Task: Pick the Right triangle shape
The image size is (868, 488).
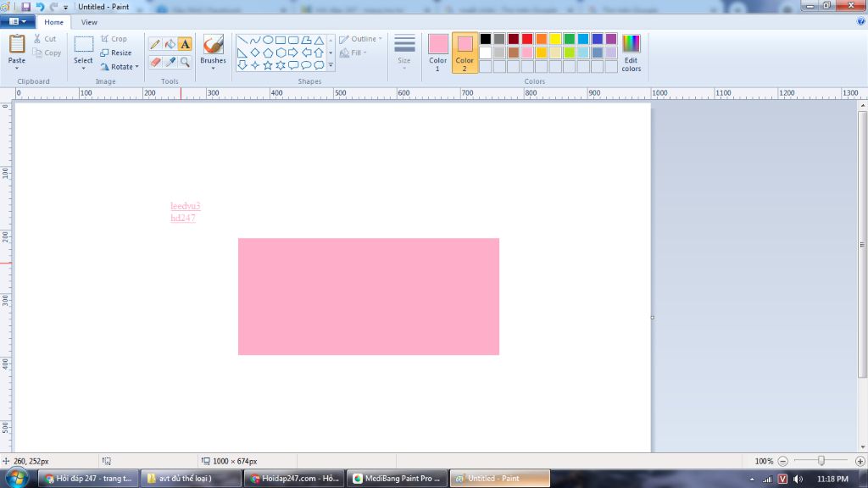Action: click(x=242, y=53)
